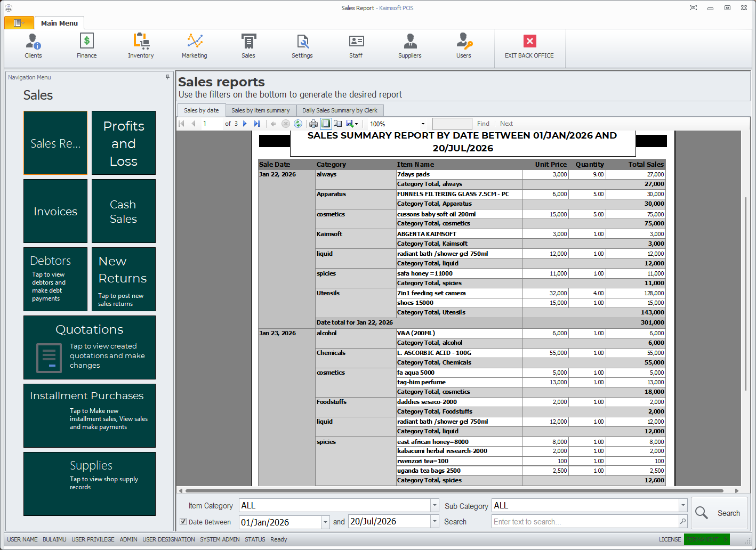Click the 20/Jul/2026 date field

(389, 521)
